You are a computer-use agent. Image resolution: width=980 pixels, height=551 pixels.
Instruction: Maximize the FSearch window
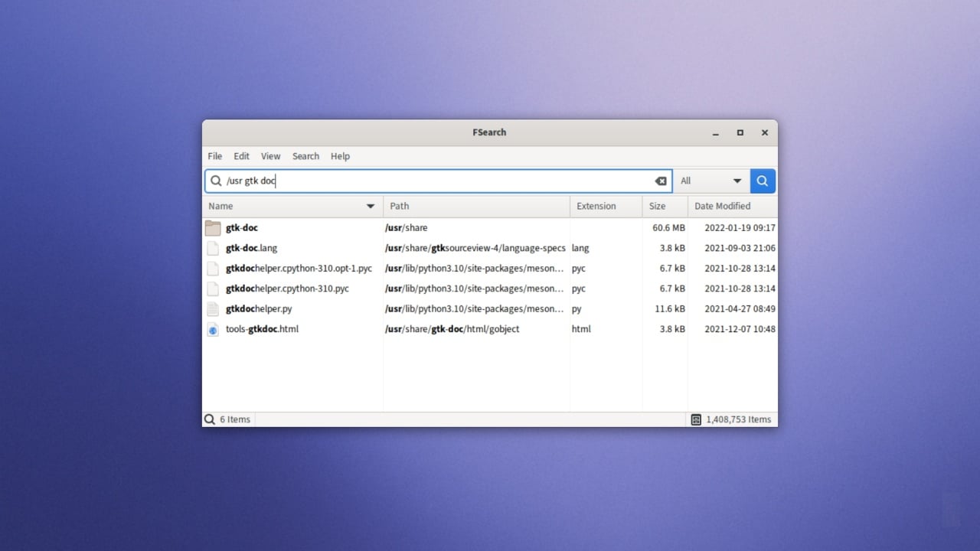[x=740, y=133]
